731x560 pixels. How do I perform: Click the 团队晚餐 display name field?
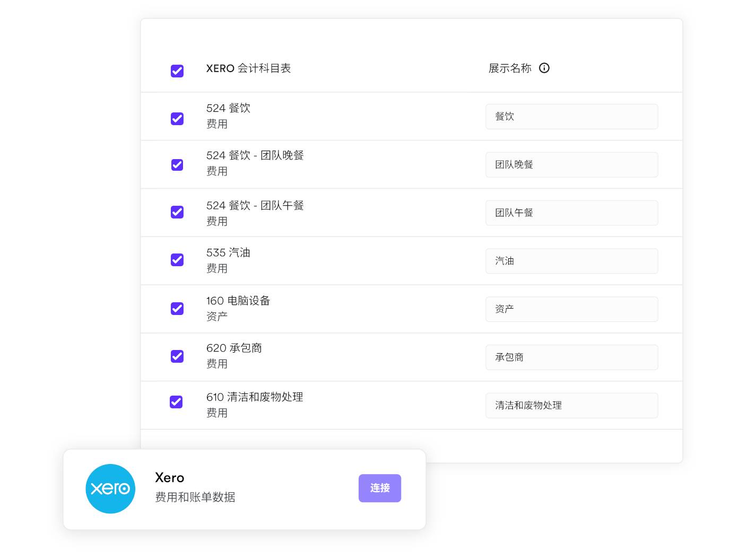point(572,165)
